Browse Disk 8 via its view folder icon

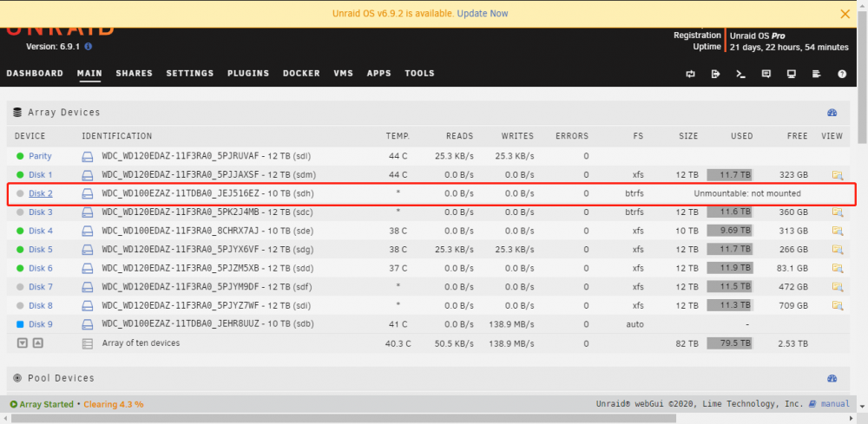point(838,306)
